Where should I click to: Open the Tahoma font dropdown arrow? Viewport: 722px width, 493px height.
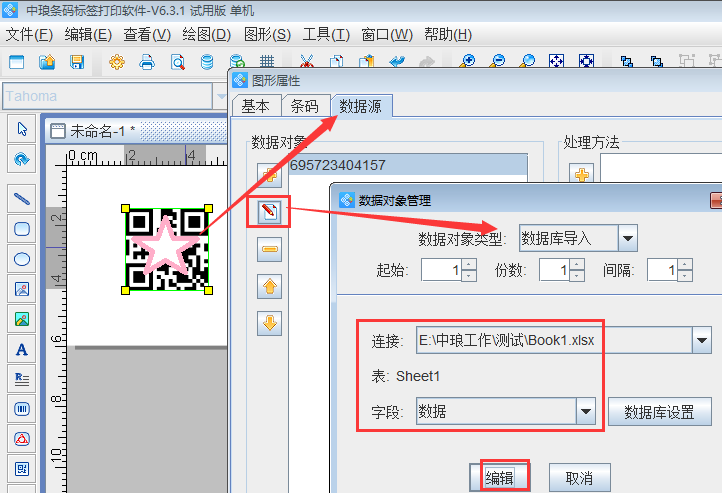pos(221,96)
